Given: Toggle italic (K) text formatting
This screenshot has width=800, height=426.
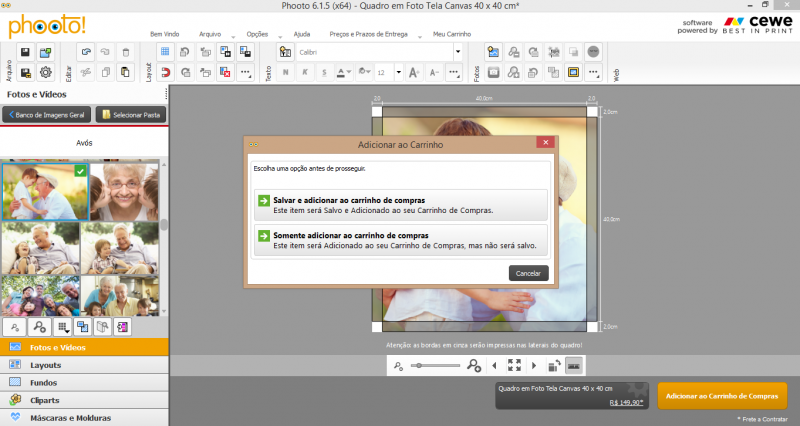Looking at the screenshot, I should (305, 72).
